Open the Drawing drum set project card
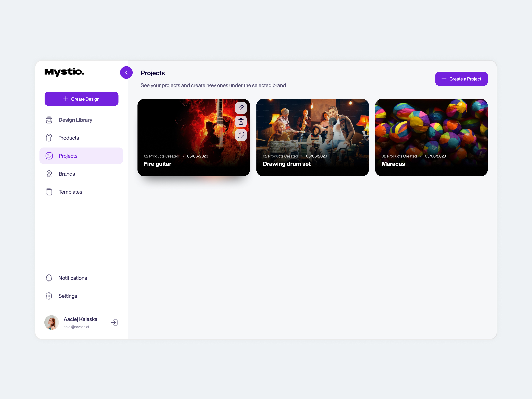 [312, 138]
